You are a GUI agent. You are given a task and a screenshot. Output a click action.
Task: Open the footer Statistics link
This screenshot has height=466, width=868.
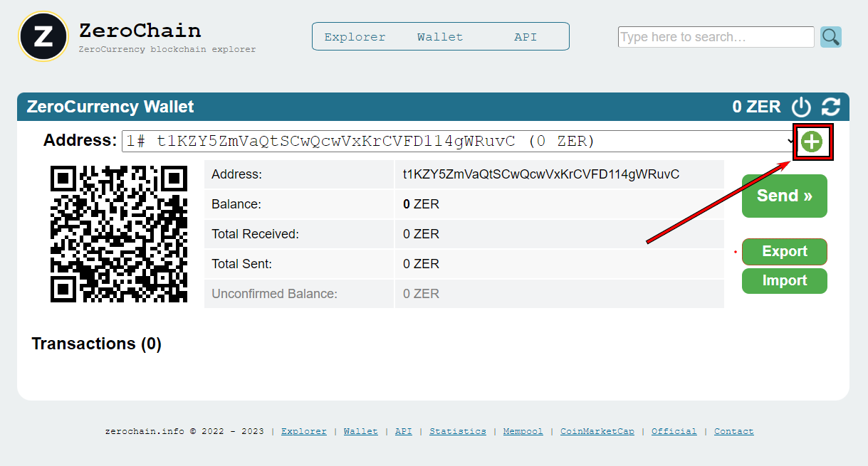[458, 431]
